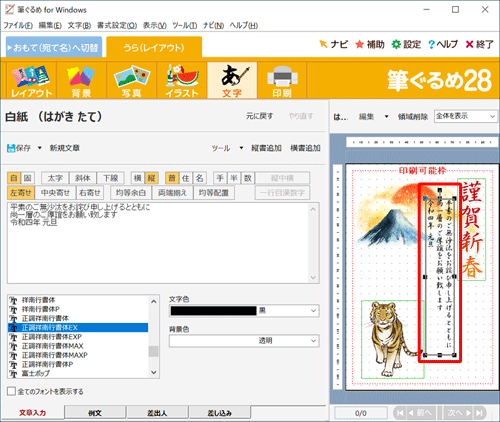The height and width of the screenshot is (422, 500).
Task: Switch to 例文 tab
Action: pos(95,413)
